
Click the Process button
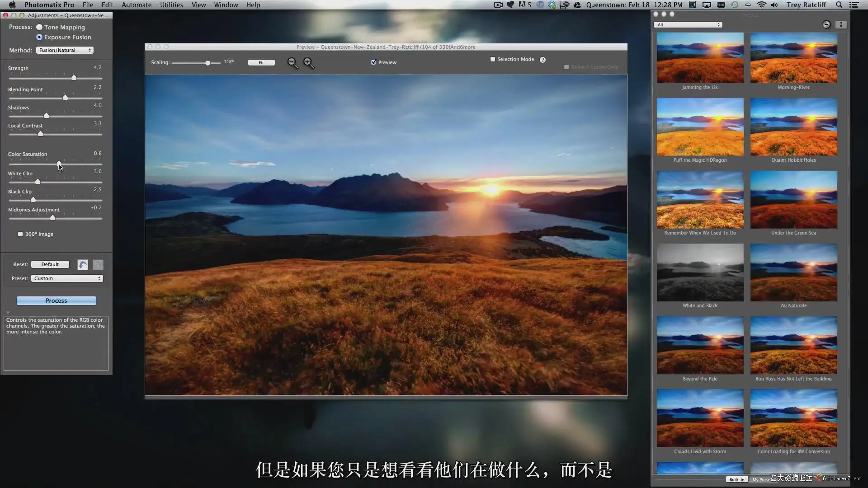(x=56, y=300)
